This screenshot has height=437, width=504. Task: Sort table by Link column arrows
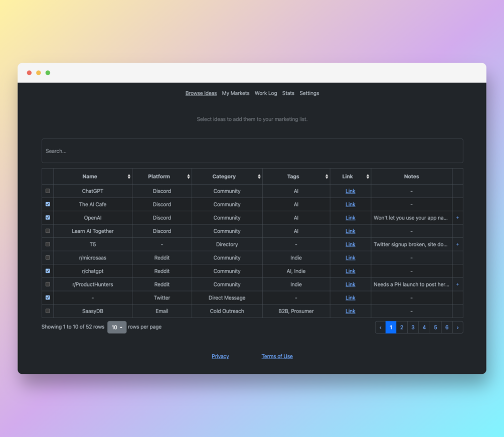click(368, 177)
